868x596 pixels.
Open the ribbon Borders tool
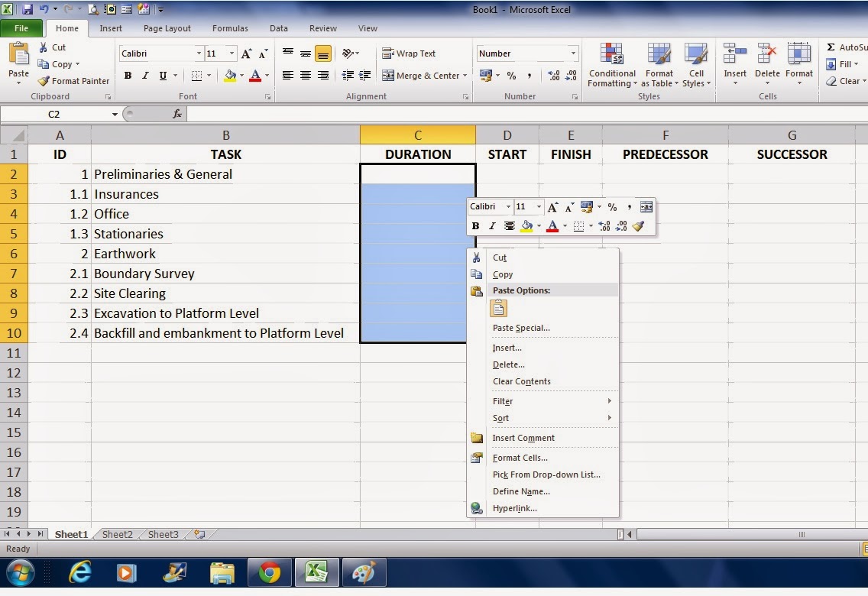196,76
